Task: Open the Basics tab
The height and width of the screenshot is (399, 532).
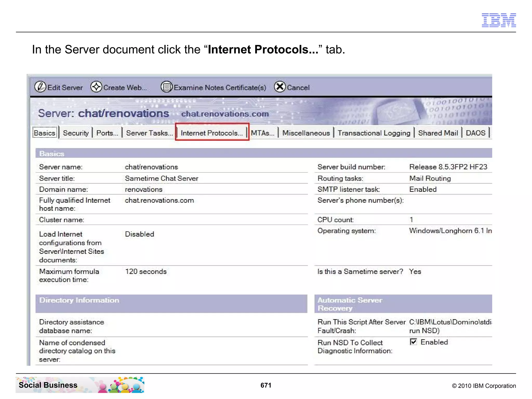Action: [45, 133]
